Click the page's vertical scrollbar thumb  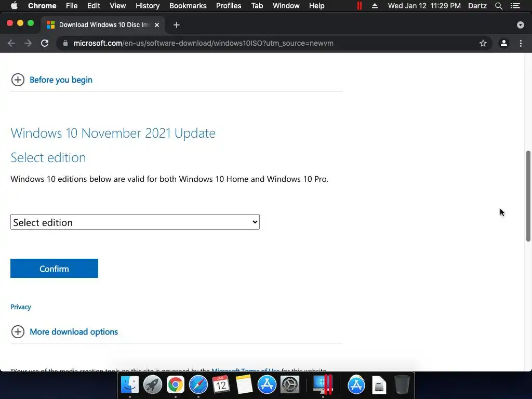[x=528, y=196]
